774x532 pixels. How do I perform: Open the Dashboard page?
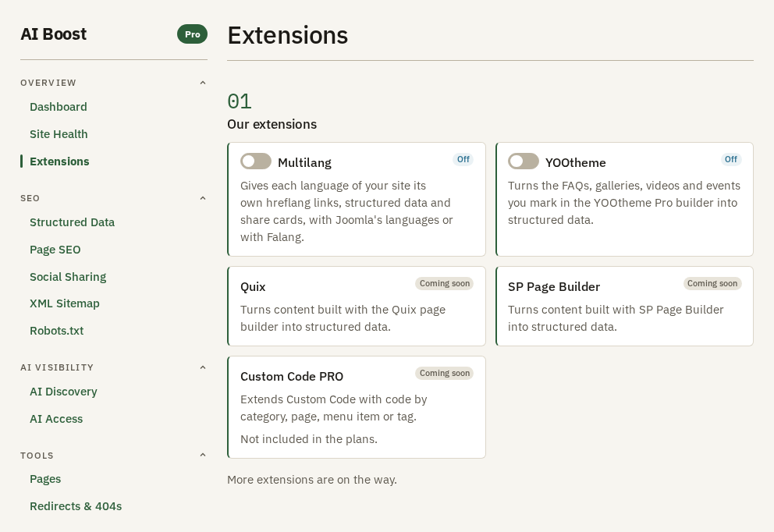point(59,107)
